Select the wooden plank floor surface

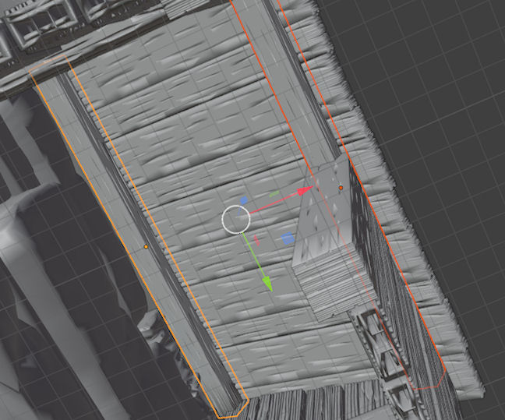tap(179, 140)
